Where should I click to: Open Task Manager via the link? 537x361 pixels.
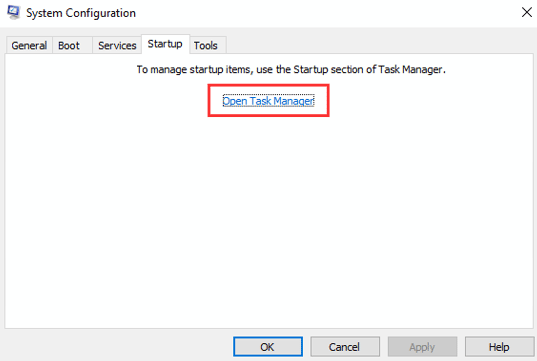click(268, 101)
